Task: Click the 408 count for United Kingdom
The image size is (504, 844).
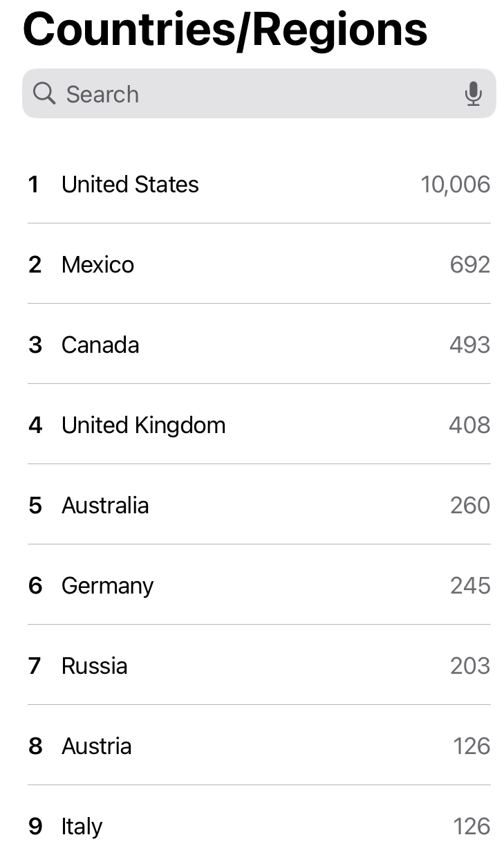Action: [x=469, y=425]
